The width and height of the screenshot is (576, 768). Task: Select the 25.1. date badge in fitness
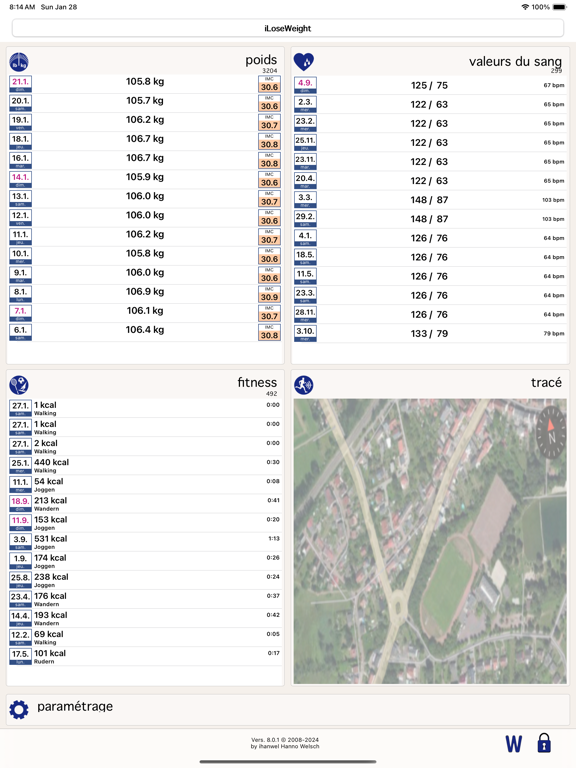tap(21, 465)
